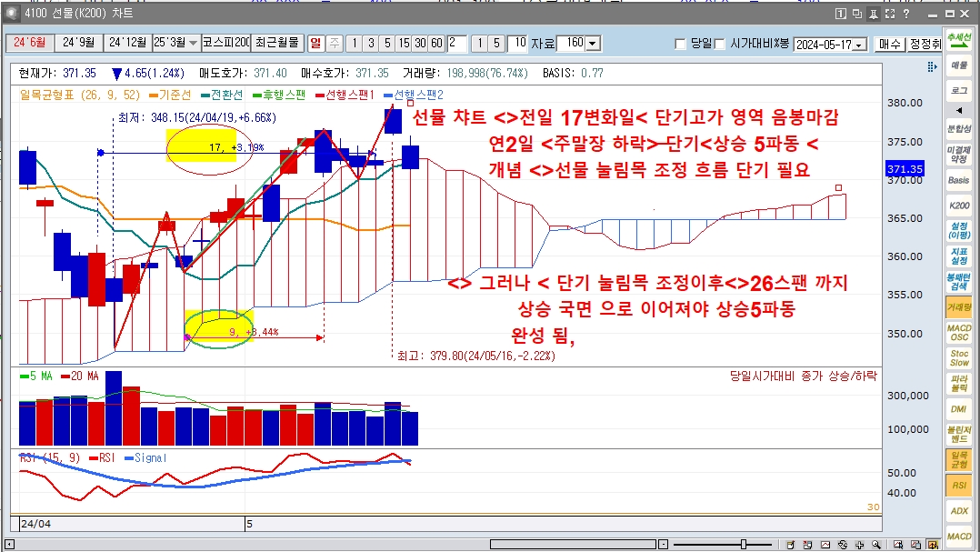
Task: Toggle the ADX indicator
Action: pos(959,511)
